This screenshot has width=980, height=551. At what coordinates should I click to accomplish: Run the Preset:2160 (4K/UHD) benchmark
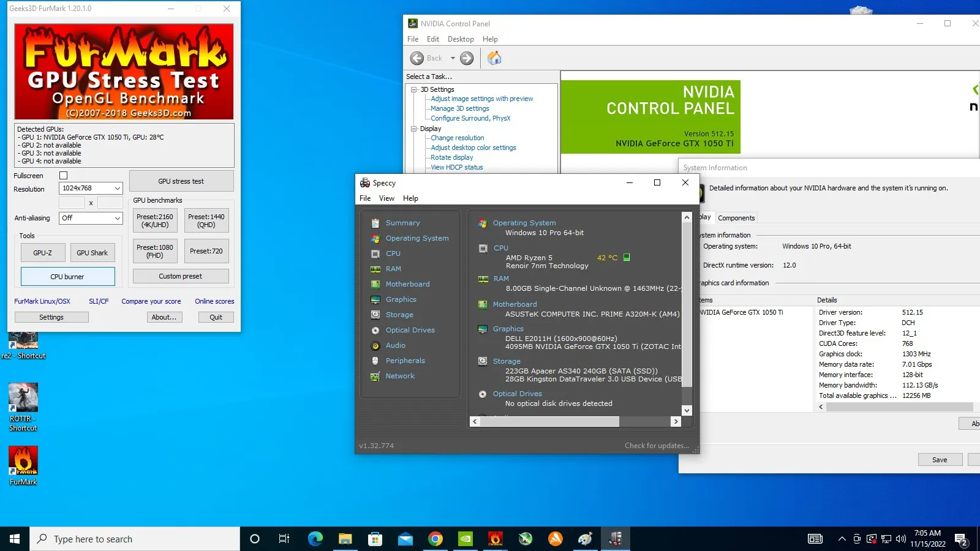tap(155, 220)
